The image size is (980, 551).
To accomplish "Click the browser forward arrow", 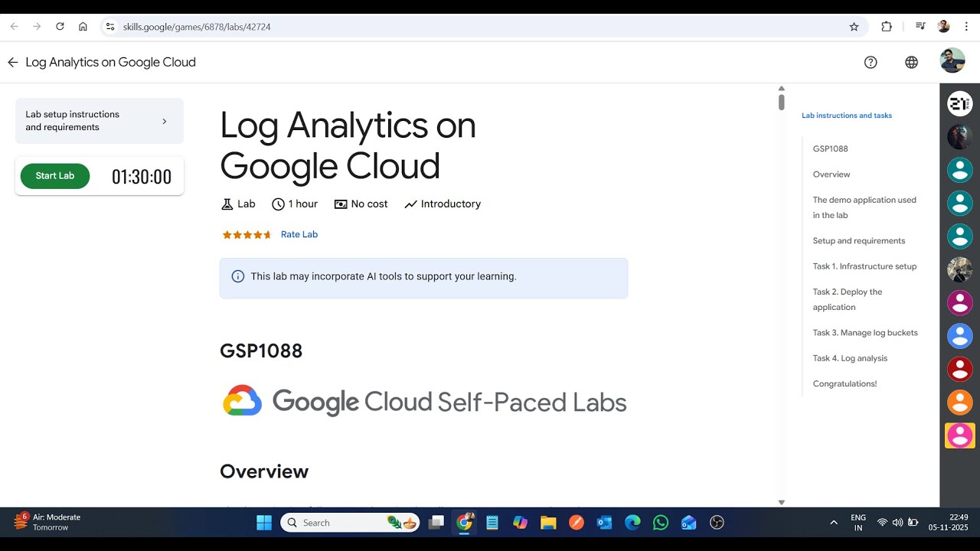I will click(x=37, y=27).
